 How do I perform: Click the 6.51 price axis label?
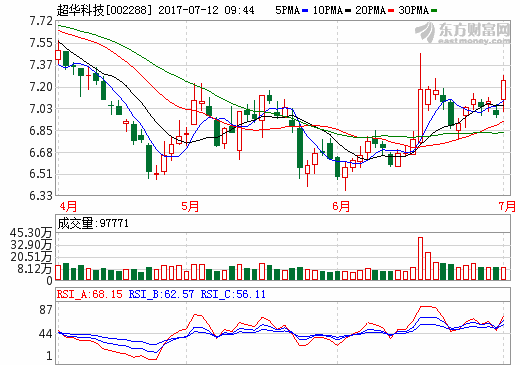[41, 174]
